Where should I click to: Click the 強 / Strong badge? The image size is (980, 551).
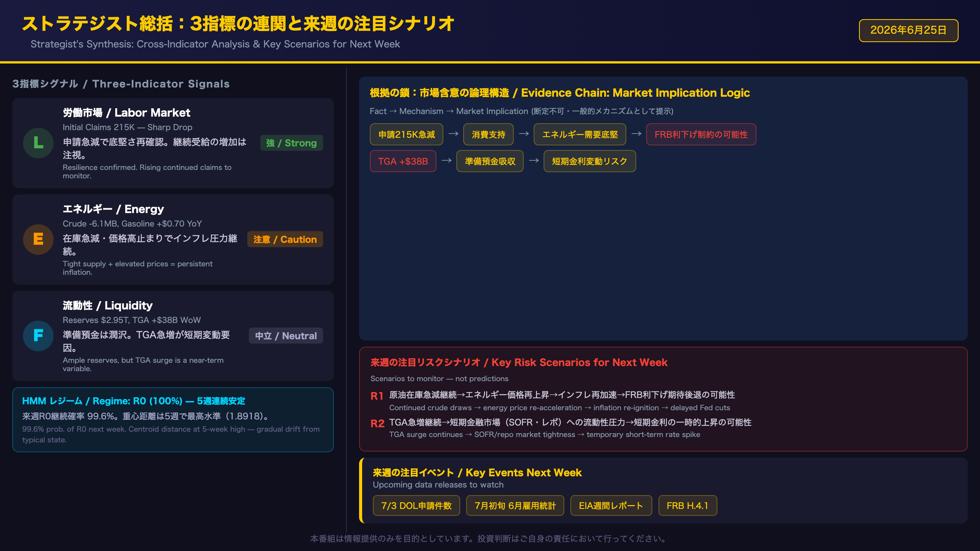tap(291, 143)
